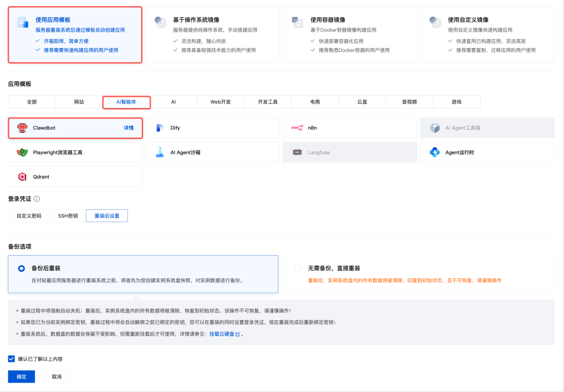This screenshot has height=392, width=564.
Task: Click the Dify template icon
Action: (160, 127)
